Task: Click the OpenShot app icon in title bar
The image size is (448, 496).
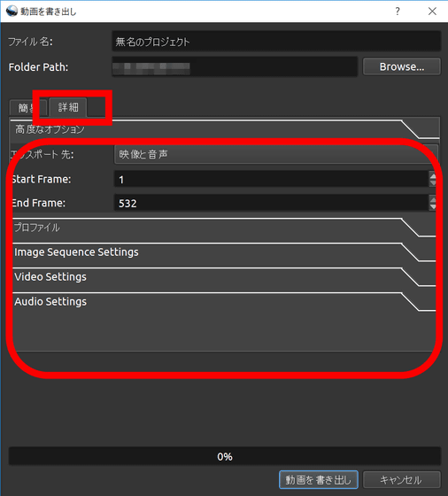Action: [12, 11]
